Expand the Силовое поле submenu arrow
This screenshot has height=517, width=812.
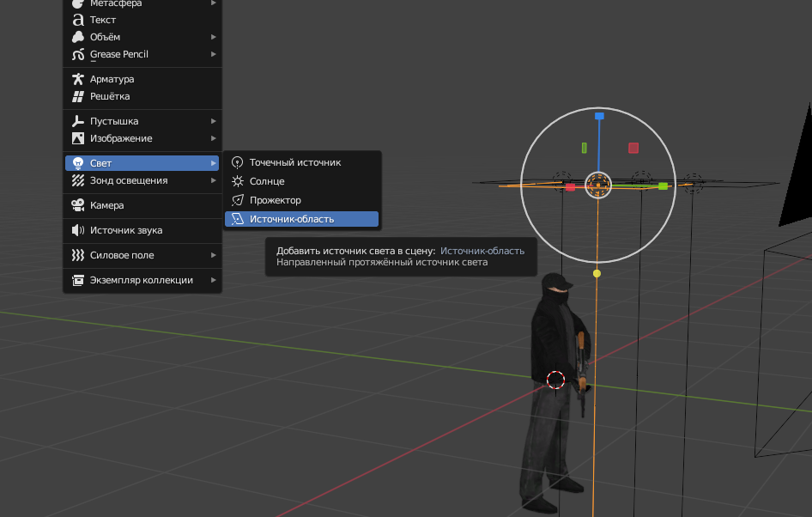pyautogui.click(x=213, y=255)
